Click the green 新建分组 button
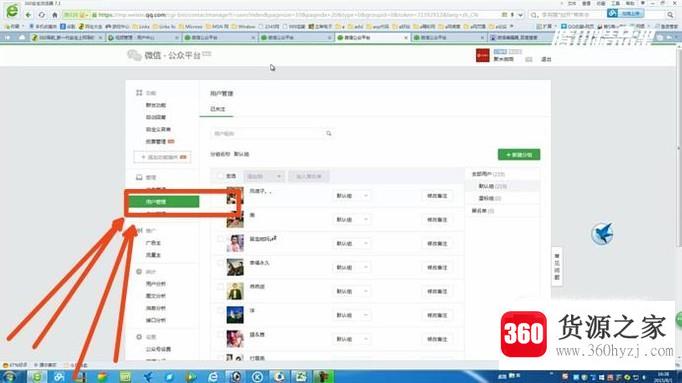Viewport: 682px width, 383px height. coord(519,154)
